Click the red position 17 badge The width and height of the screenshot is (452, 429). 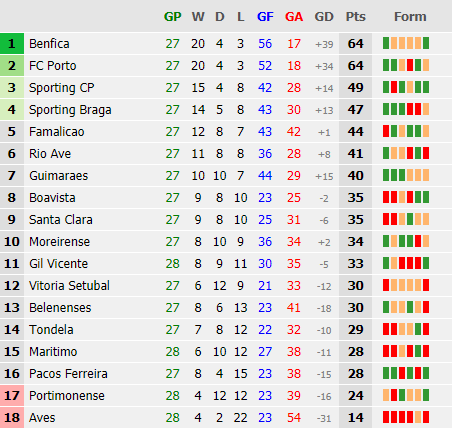click(12, 396)
